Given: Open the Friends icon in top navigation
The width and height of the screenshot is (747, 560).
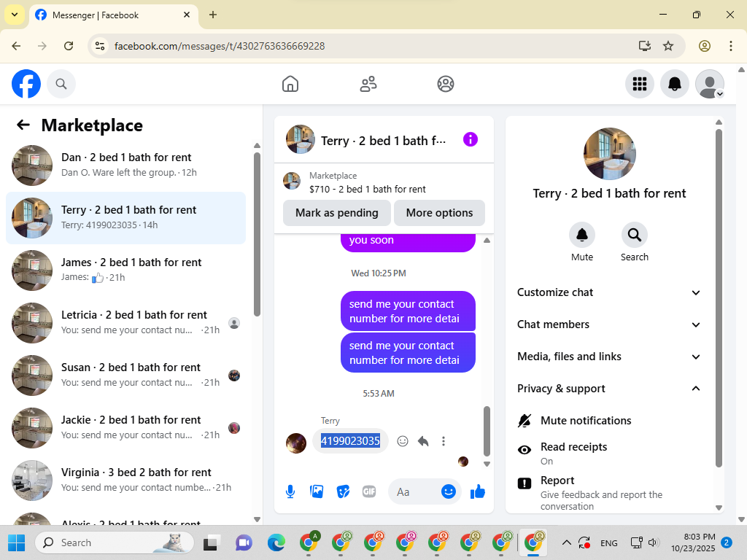Looking at the screenshot, I should click(x=368, y=84).
